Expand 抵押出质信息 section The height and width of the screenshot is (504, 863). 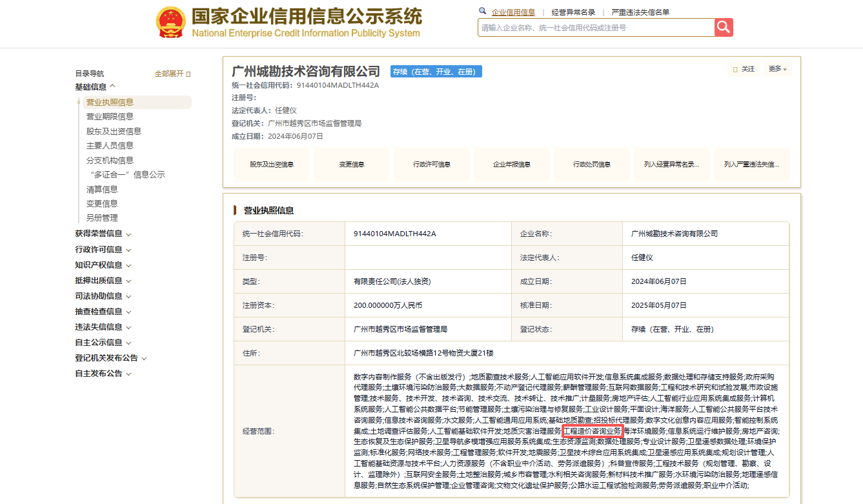pyautogui.click(x=103, y=281)
